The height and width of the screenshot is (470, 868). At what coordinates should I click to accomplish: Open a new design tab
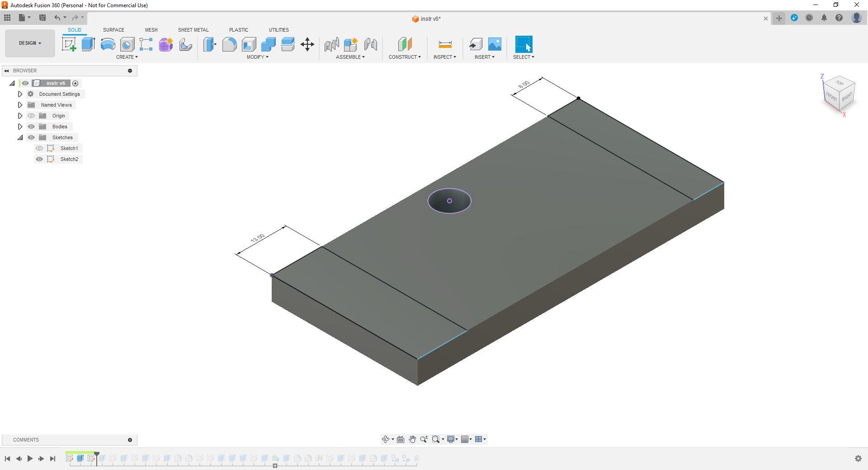[779, 18]
